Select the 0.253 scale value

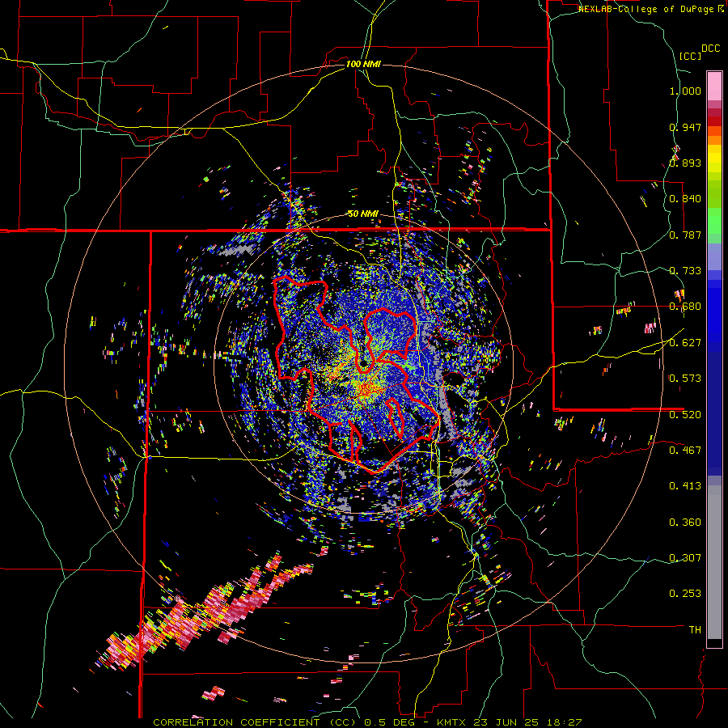point(685,594)
